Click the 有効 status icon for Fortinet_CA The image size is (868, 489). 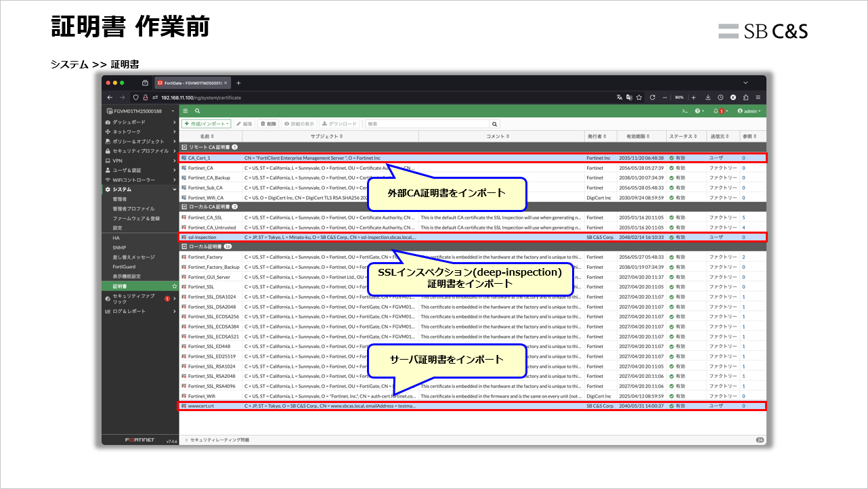pyautogui.click(x=671, y=168)
